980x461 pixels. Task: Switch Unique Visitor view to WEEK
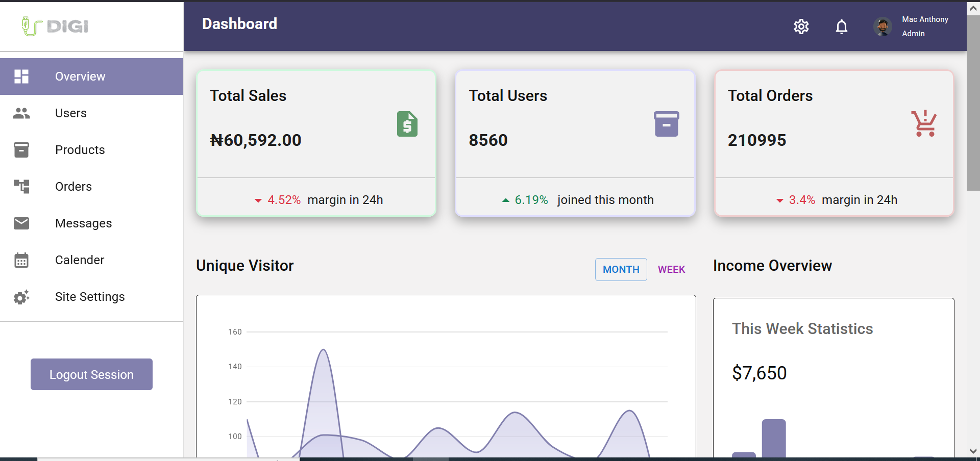pyautogui.click(x=671, y=269)
